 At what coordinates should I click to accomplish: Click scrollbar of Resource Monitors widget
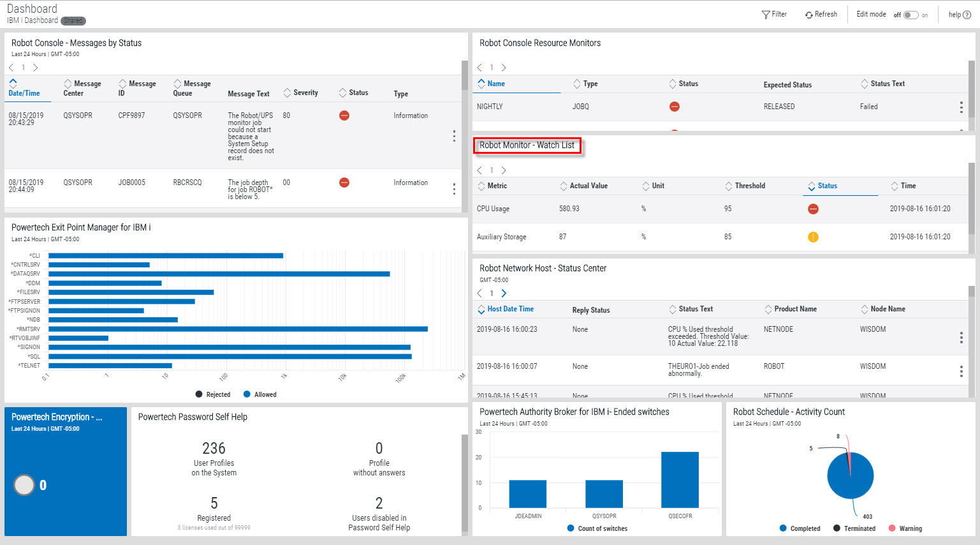[x=971, y=88]
